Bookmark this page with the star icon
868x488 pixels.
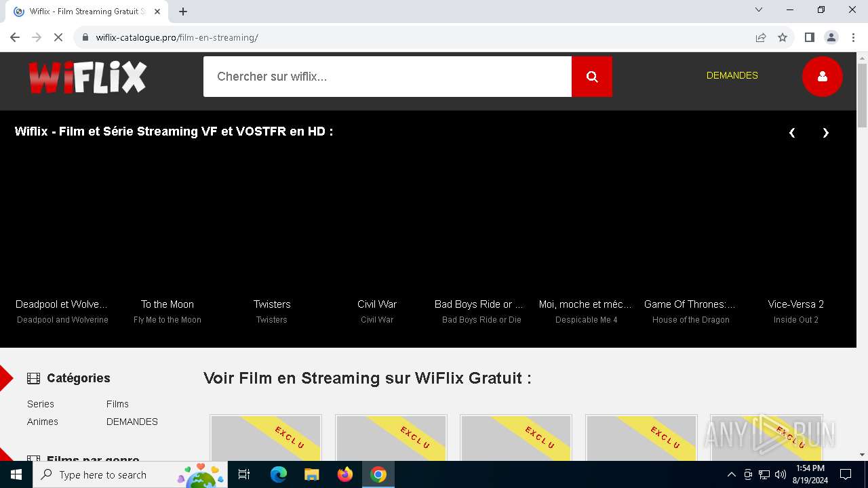point(783,37)
